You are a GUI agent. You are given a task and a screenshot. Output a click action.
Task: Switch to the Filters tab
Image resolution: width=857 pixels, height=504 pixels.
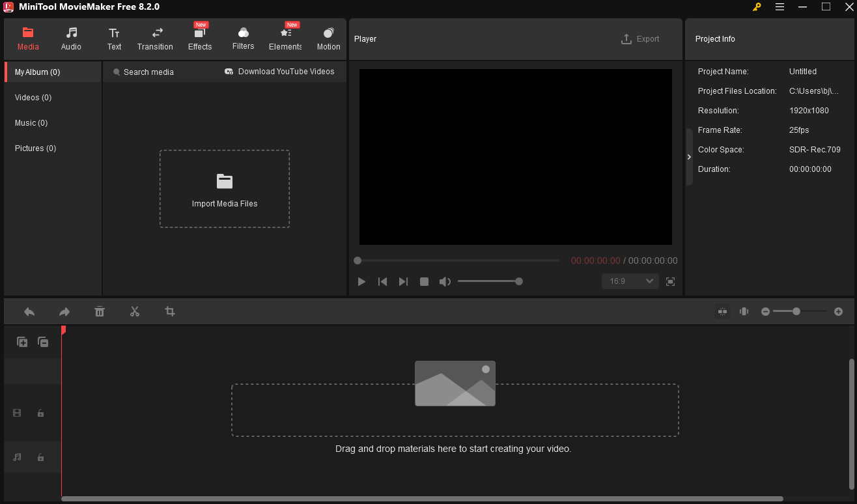[243, 39]
